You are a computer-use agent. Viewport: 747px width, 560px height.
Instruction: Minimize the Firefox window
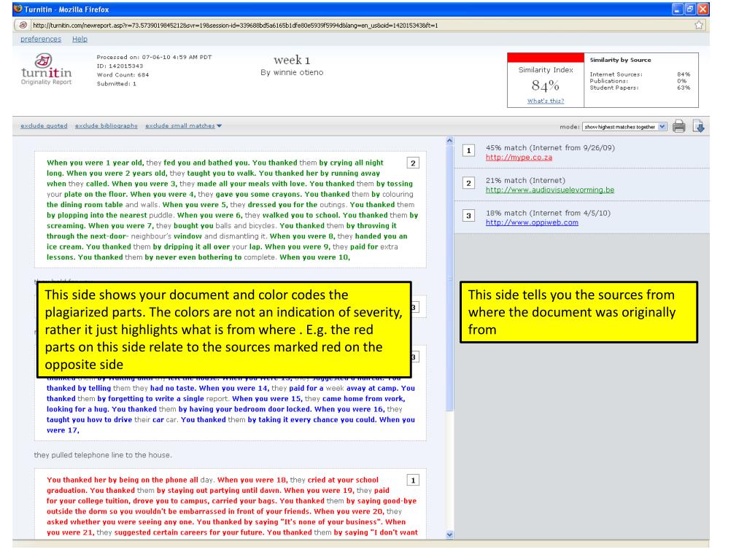(x=678, y=9)
